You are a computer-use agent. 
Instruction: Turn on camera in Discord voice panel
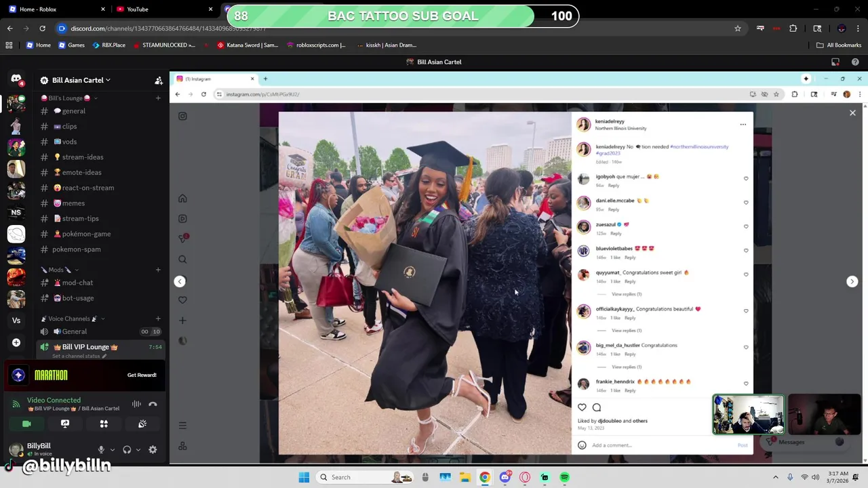26,424
